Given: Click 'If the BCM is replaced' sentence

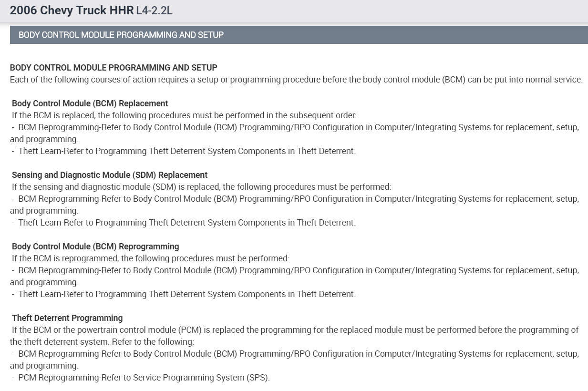Looking at the screenshot, I should (x=184, y=115).
